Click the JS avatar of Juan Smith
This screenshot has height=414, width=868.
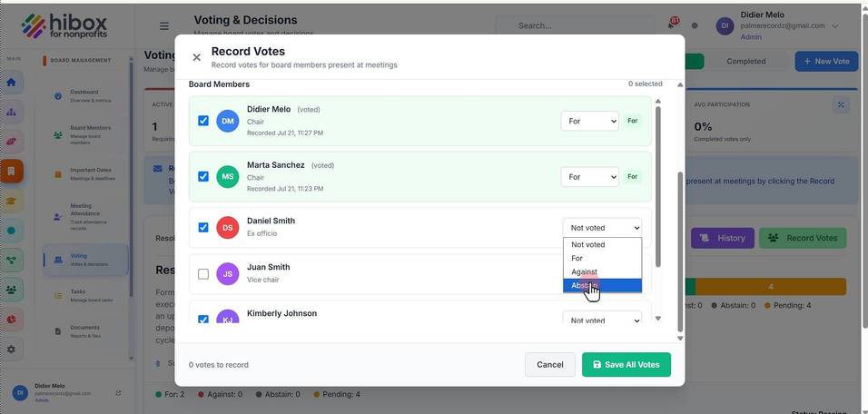[x=228, y=274]
